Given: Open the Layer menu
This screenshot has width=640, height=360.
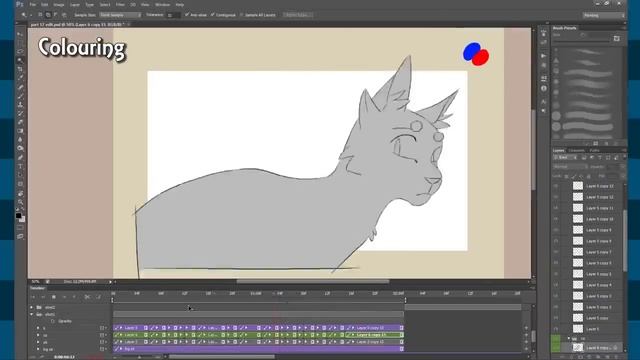Looking at the screenshot, I should [75, 4].
